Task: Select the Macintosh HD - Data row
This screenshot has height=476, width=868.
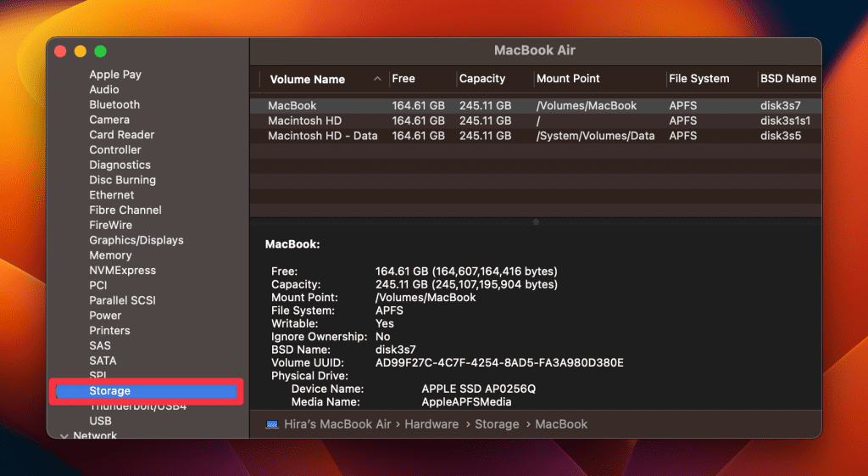Action: click(x=322, y=136)
